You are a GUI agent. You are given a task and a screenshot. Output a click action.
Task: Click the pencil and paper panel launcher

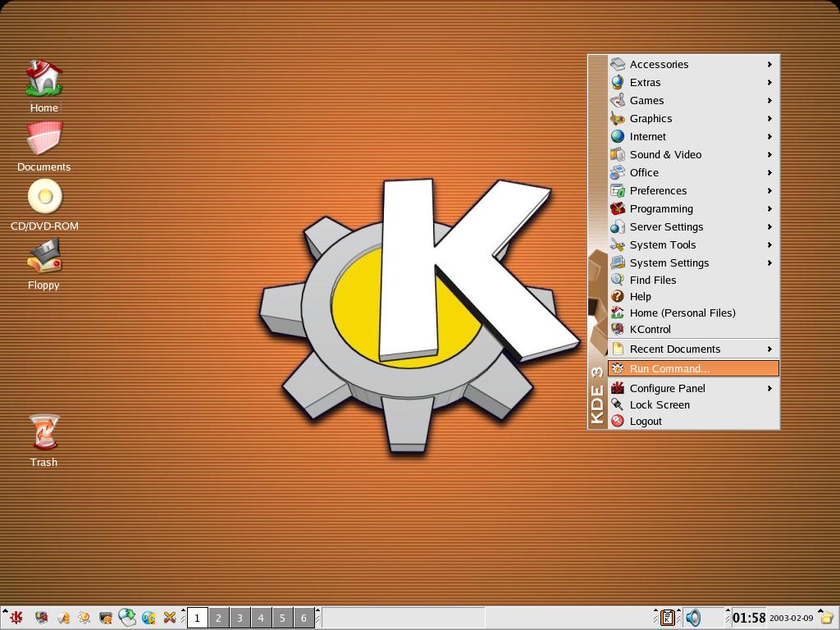click(x=63, y=618)
